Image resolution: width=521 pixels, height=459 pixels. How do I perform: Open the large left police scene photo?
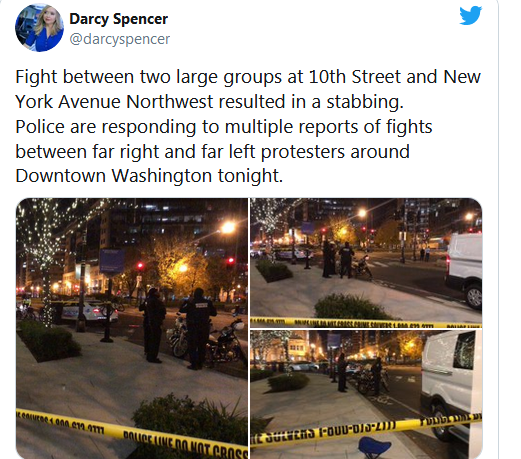(132, 328)
